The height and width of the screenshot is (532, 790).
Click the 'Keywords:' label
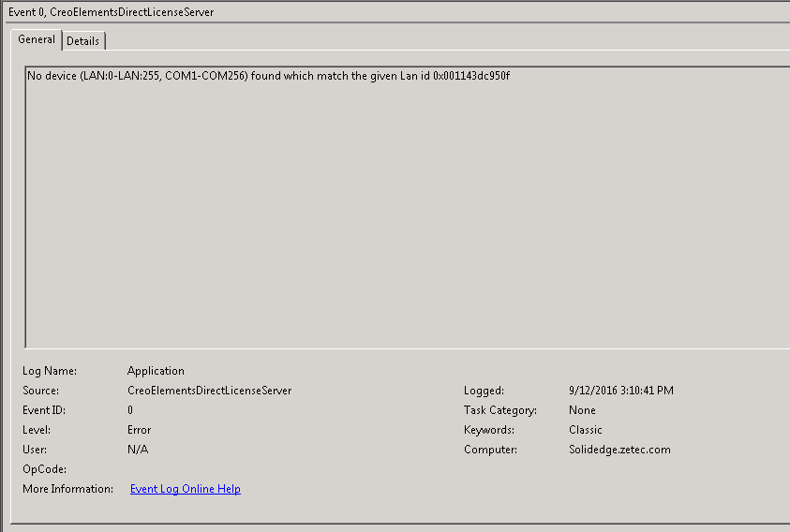489,430
